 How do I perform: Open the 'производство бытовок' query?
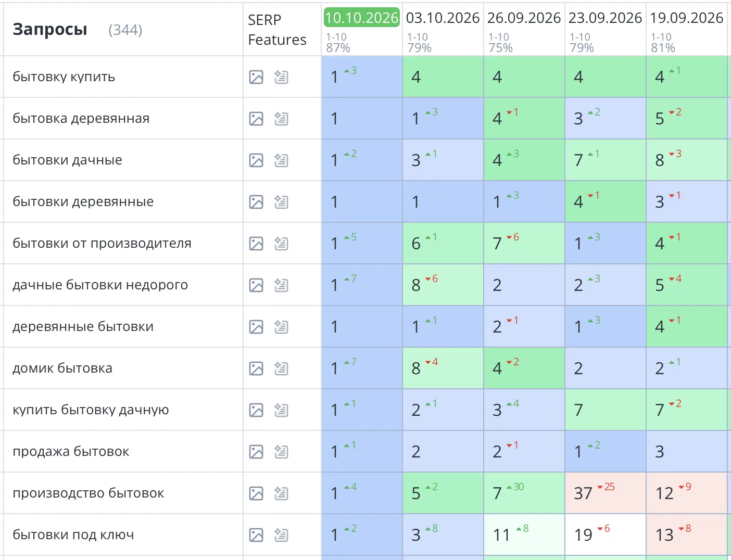click(88, 493)
